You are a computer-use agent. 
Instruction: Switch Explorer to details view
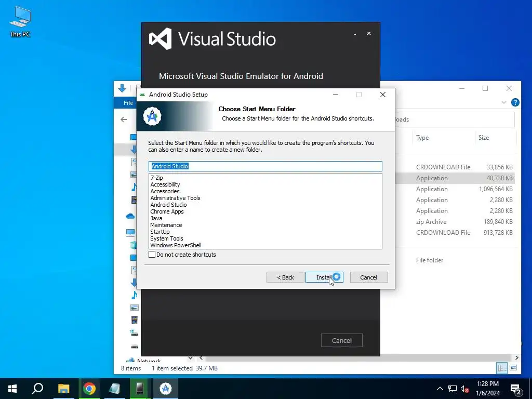click(502, 368)
